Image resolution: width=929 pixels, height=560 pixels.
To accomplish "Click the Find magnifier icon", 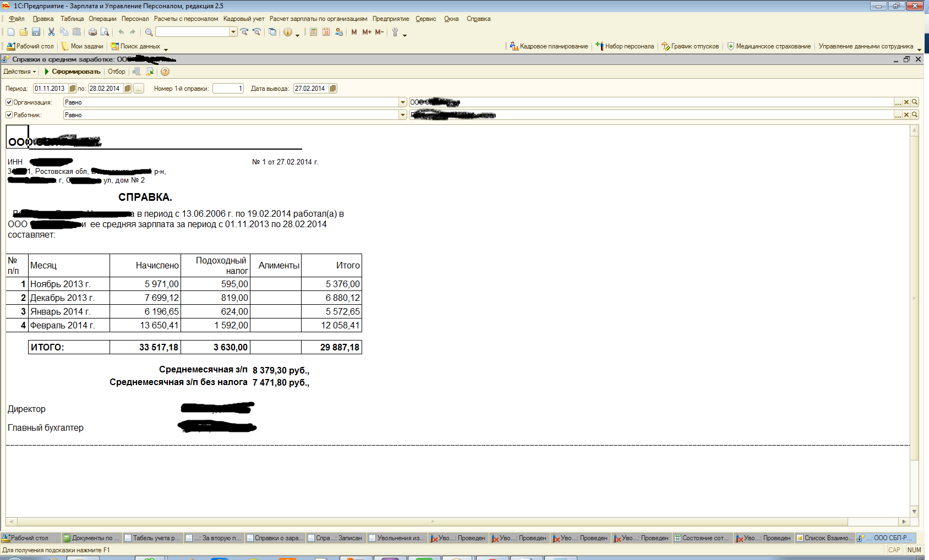I will click(149, 32).
